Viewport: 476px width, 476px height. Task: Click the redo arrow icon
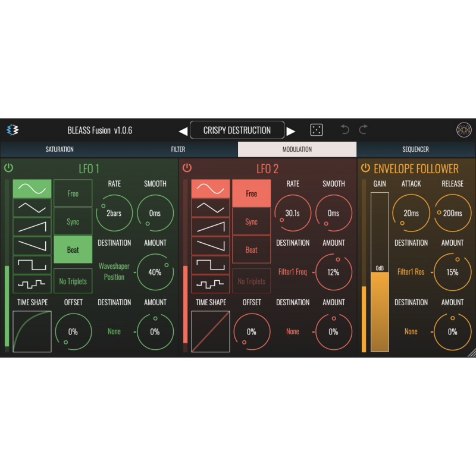(x=364, y=130)
